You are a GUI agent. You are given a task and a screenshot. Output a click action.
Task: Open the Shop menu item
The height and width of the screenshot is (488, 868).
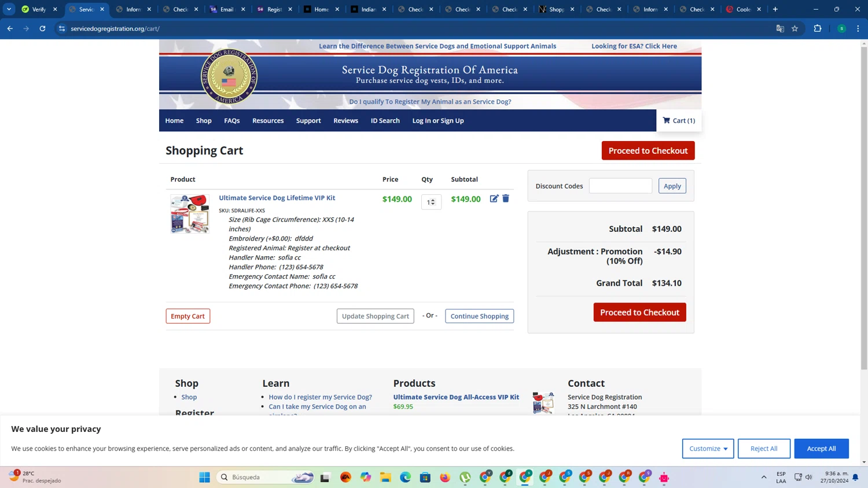204,120
